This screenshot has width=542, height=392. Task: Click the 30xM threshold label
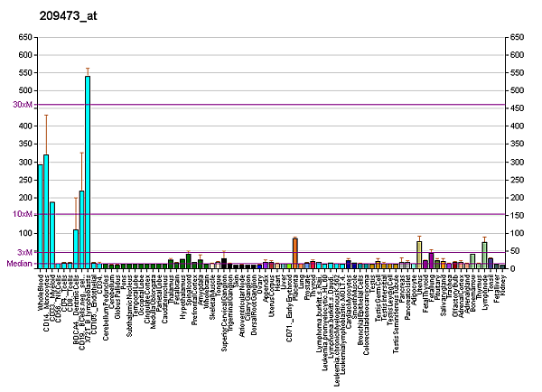point(22,105)
